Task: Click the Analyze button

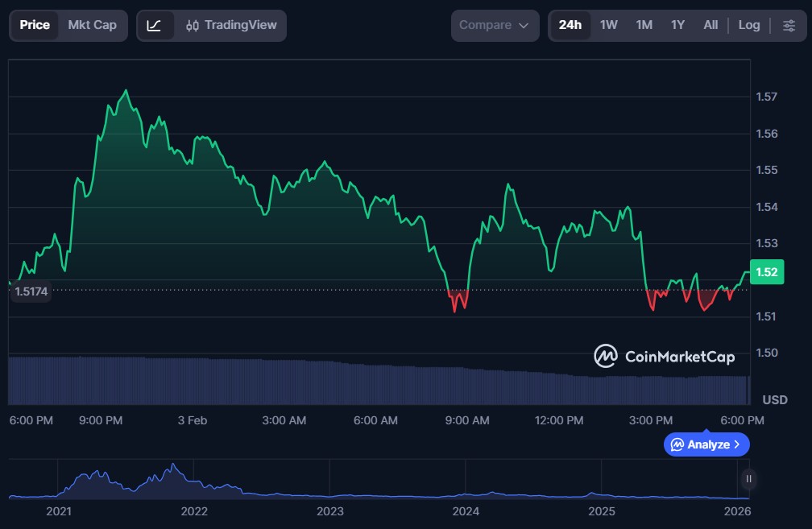Action: 706,444
